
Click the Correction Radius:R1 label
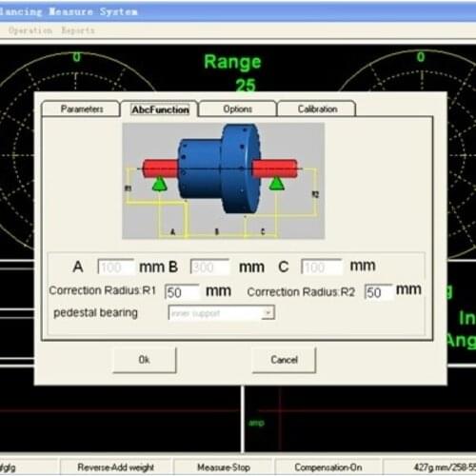point(103,290)
